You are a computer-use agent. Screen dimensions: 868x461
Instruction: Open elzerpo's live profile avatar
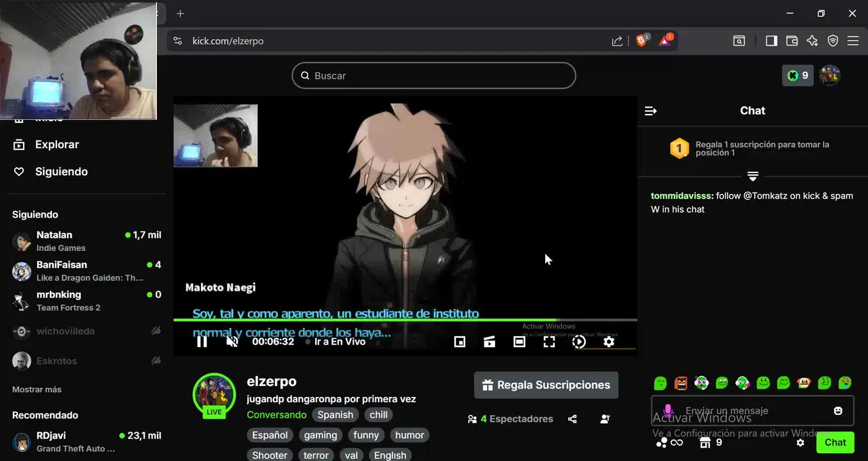(x=215, y=396)
